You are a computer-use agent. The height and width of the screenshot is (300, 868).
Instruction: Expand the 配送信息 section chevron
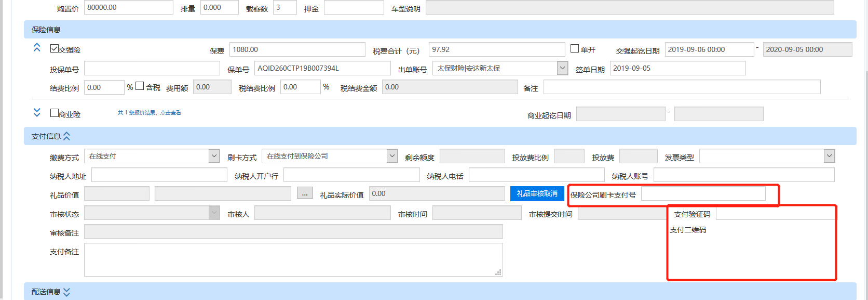[x=66, y=292]
